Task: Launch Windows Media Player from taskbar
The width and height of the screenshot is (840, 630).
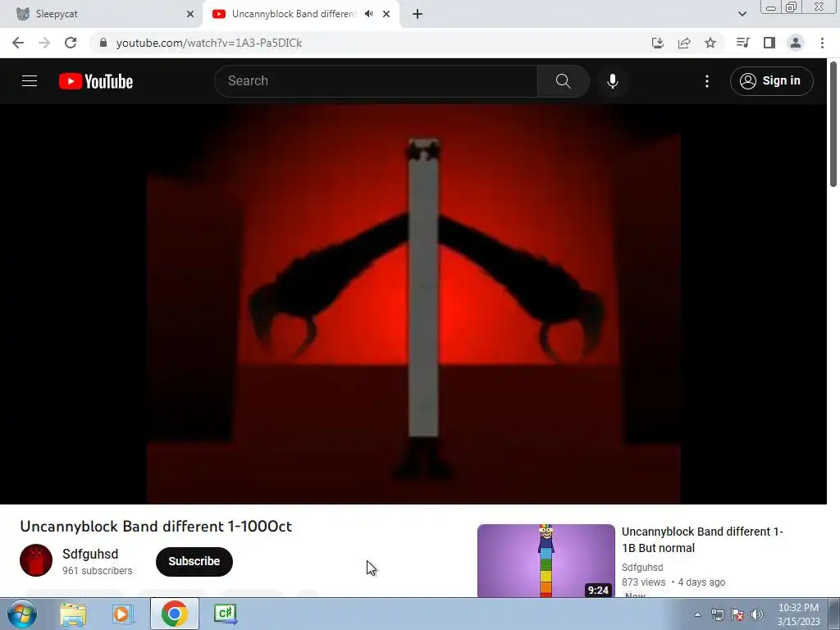Action: click(x=122, y=614)
